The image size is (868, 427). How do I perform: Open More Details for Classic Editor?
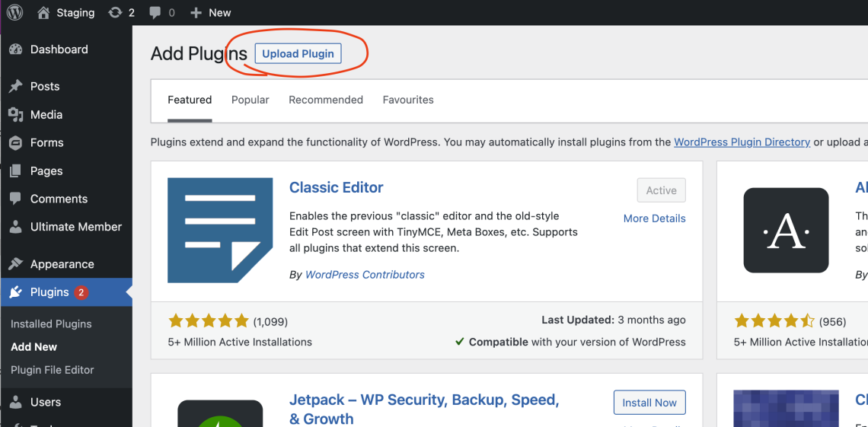pyautogui.click(x=654, y=218)
